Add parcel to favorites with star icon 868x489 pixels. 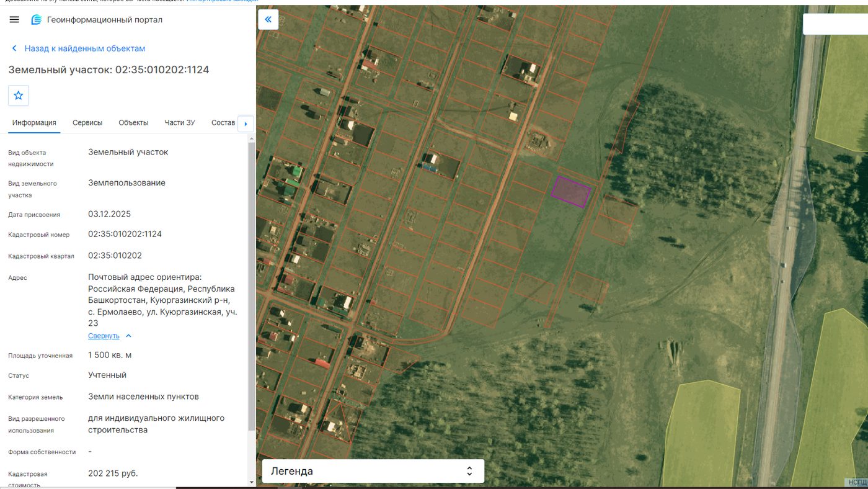[19, 96]
